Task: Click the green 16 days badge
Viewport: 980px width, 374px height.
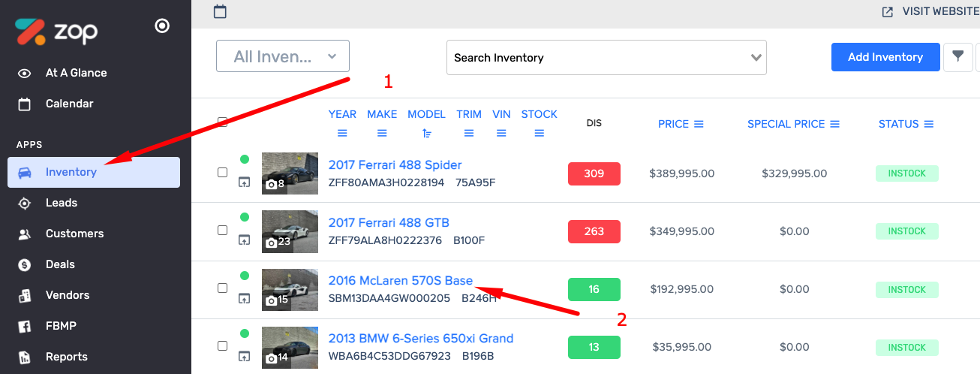Action: tap(594, 289)
